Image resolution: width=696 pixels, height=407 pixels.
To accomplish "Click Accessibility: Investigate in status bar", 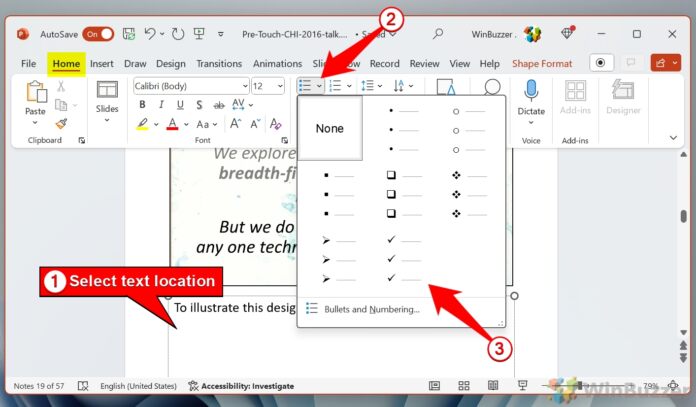I will [x=240, y=386].
